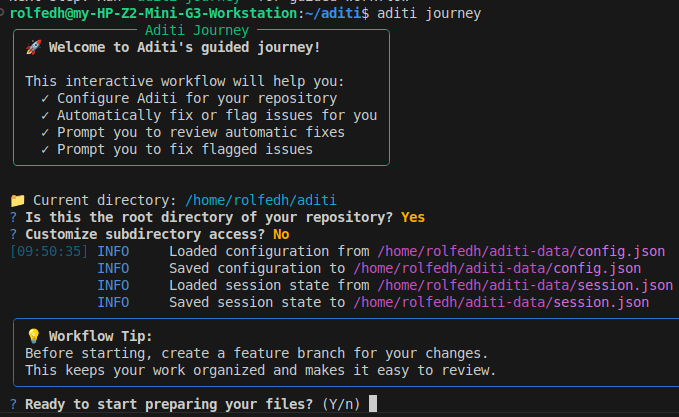
Task: Click the rolfedh@my-HP-Z2-Mini-G3-Workstation prompt text
Action: (x=153, y=13)
